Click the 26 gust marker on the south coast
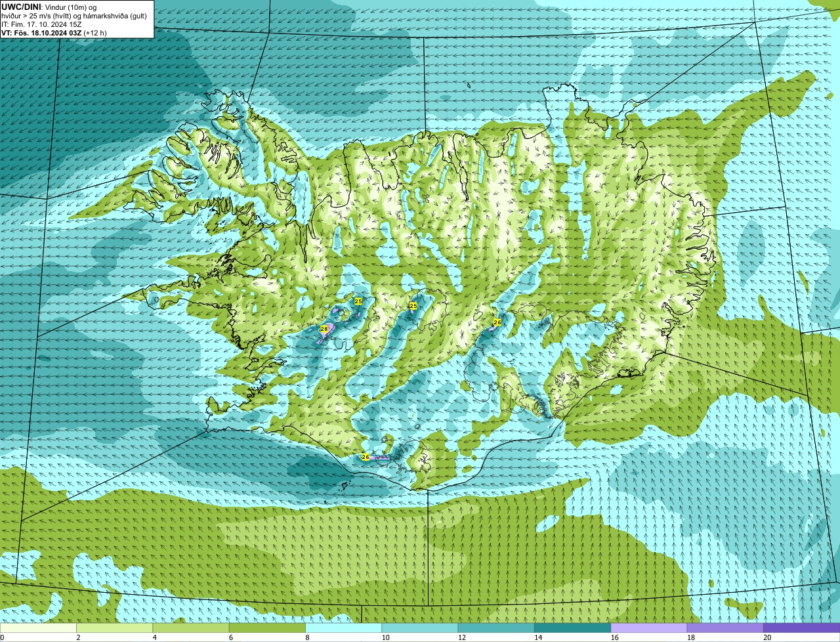Viewport: 840px width, 642px height. coord(366,456)
